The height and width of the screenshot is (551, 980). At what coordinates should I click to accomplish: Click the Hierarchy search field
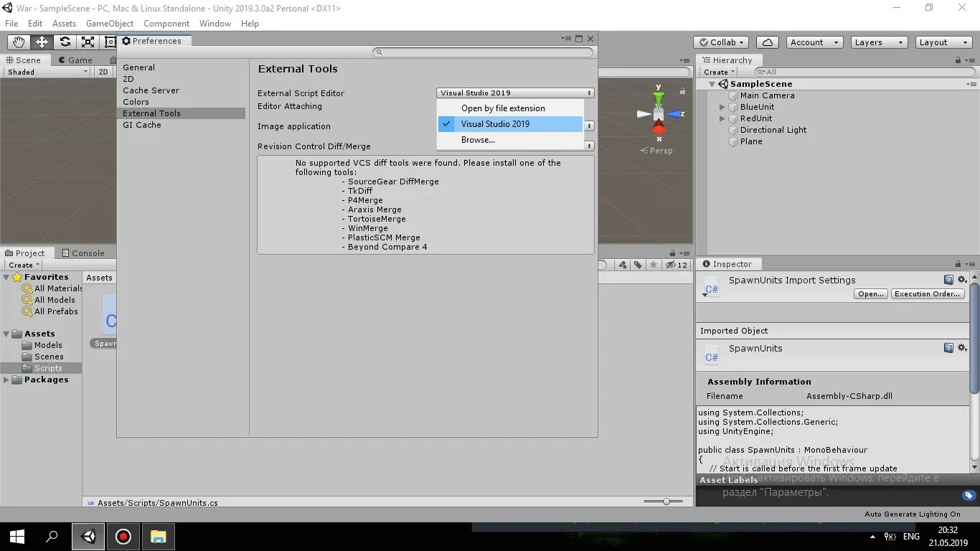pyautogui.click(x=864, y=72)
